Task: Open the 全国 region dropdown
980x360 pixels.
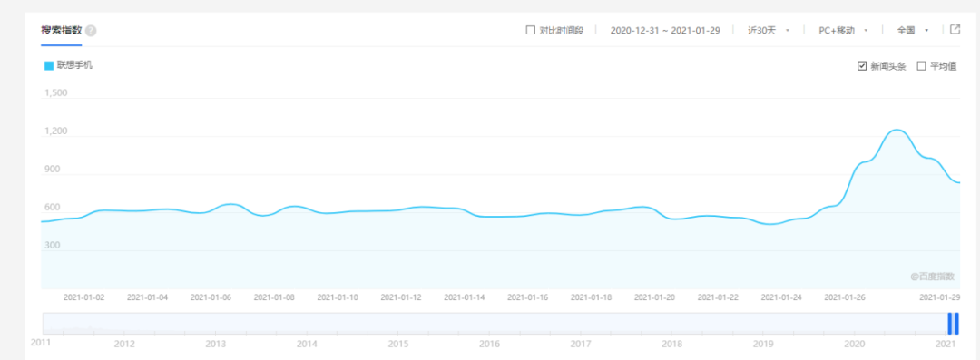Action: (x=913, y=30)
